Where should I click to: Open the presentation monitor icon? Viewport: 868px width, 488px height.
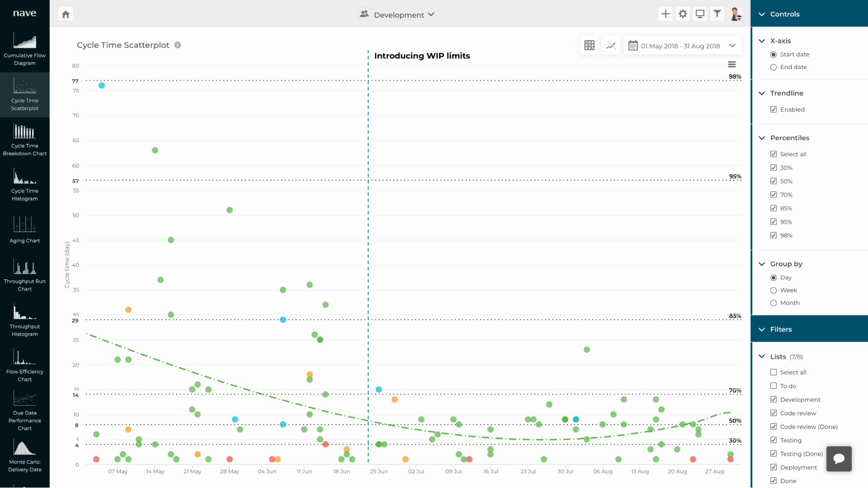point(700,14)
